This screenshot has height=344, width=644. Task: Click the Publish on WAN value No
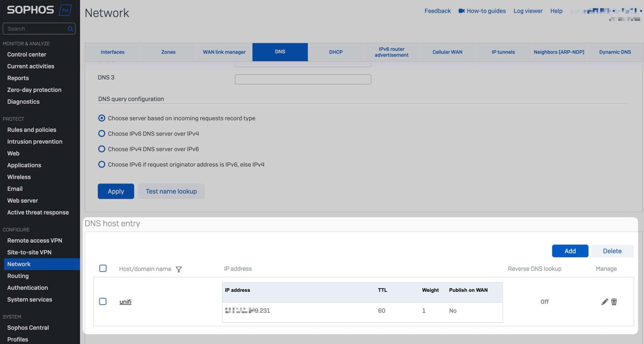pos(453,311)
